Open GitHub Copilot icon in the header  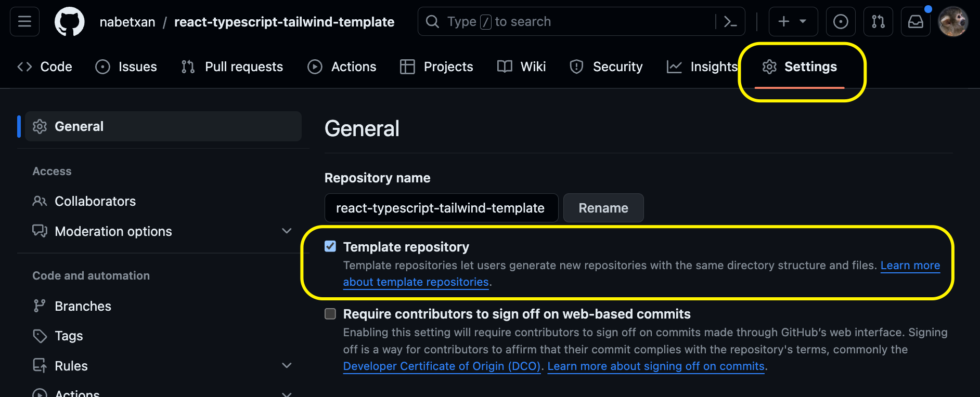tap(840, 21)
